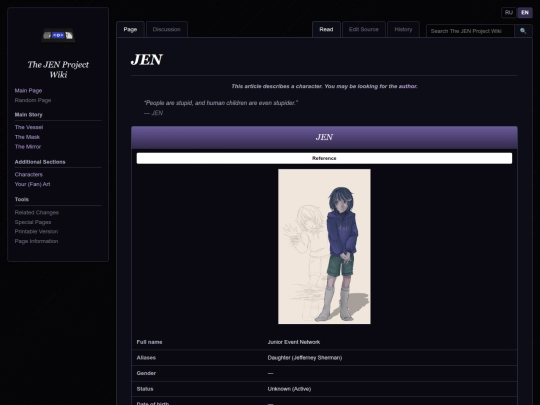Image resolution: width=540 pixels, height=405 pixels.
Task: View the History tab
Action: 403,29
